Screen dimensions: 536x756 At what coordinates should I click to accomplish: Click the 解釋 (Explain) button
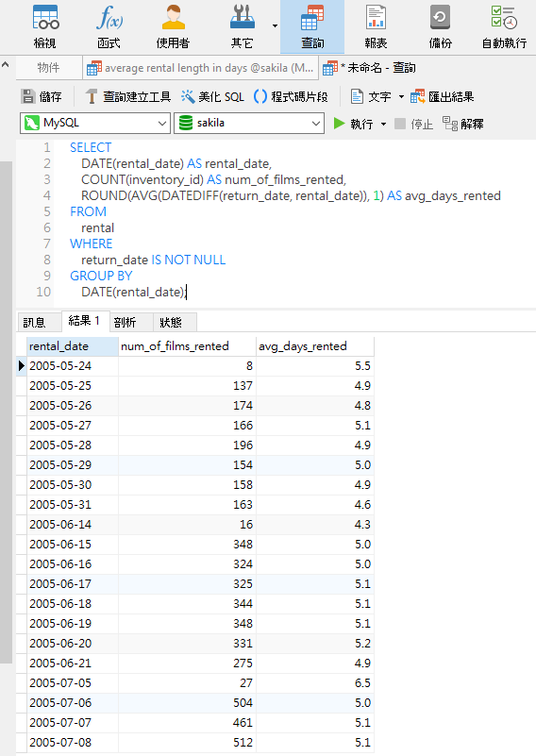click(463, 124)
